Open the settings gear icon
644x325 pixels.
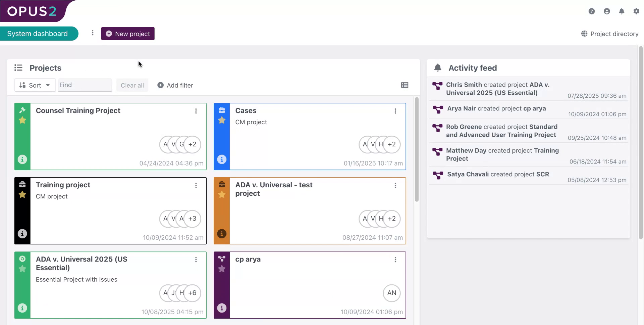coord(636,11)
